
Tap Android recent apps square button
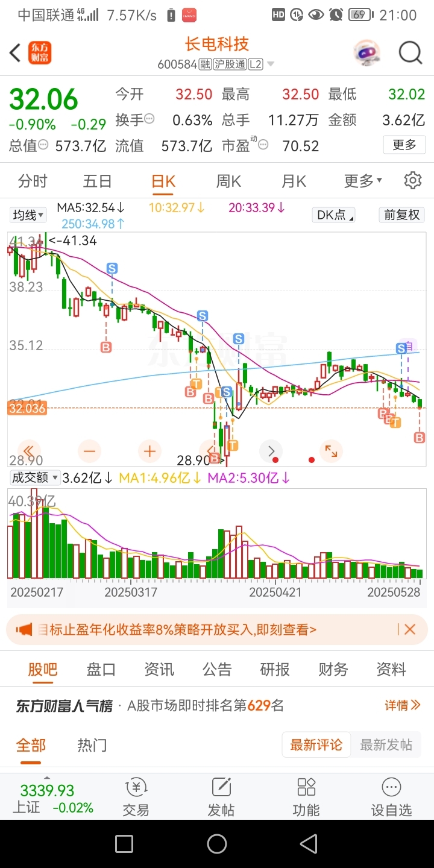124,844
